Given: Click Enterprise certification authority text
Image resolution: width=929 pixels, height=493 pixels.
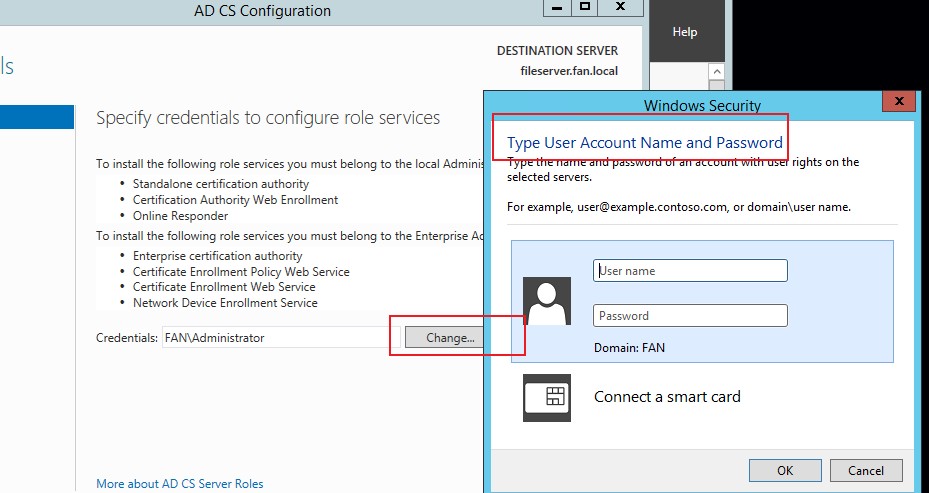Looking at the screenshot, I should 217,256.
